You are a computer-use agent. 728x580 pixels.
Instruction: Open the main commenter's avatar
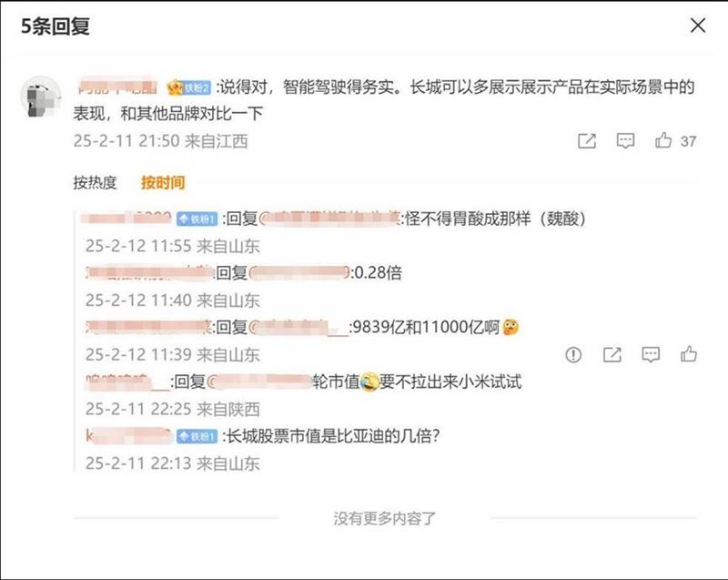pos(41,97)
